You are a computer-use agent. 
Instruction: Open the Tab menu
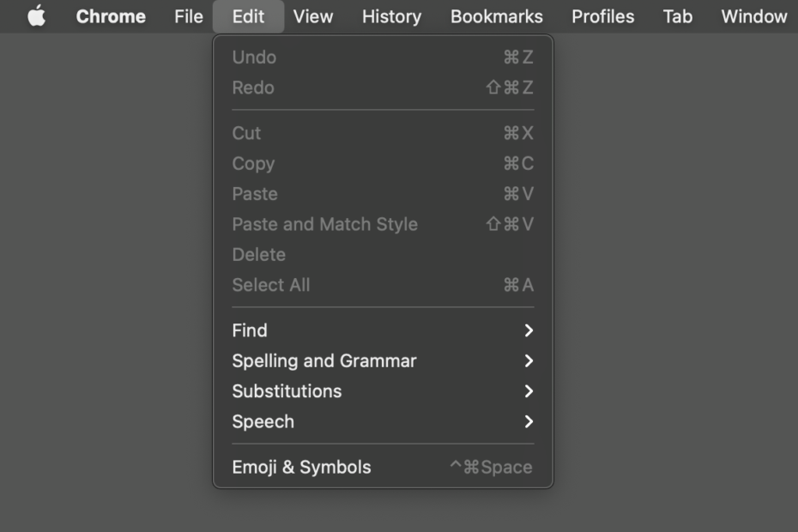(x=677, y=15)
